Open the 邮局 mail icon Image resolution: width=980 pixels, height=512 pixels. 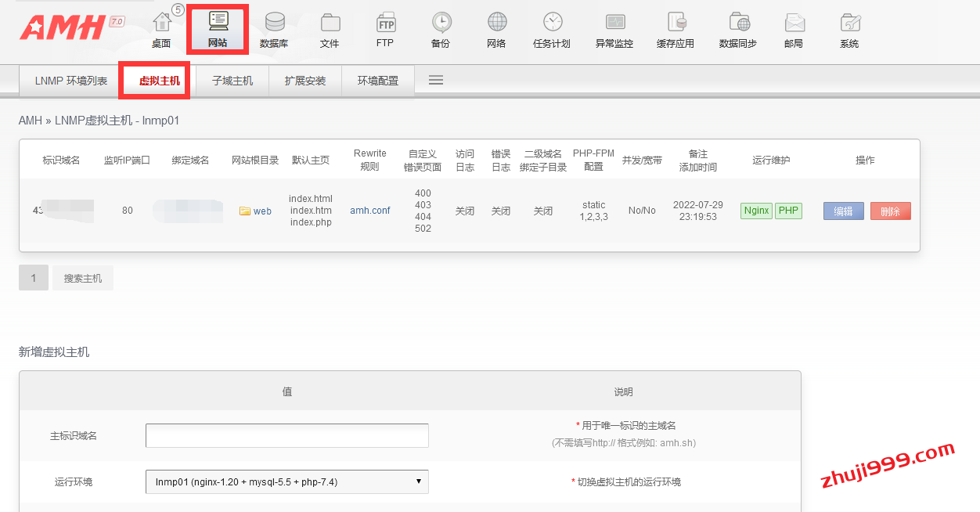(794, 30)
